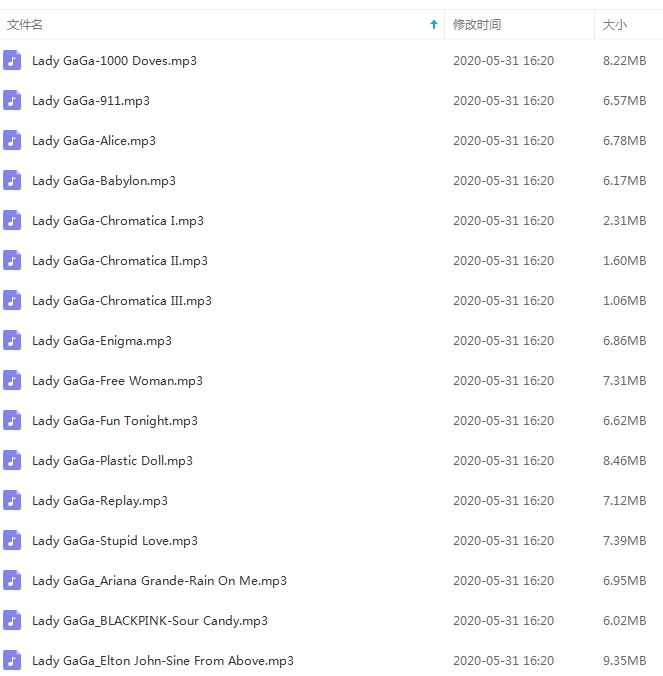The height and width of the screenshot is (676, 663).
Task: Click the file icon next to Plastic Doll.mp3
Action: click(x=12, y=460)
